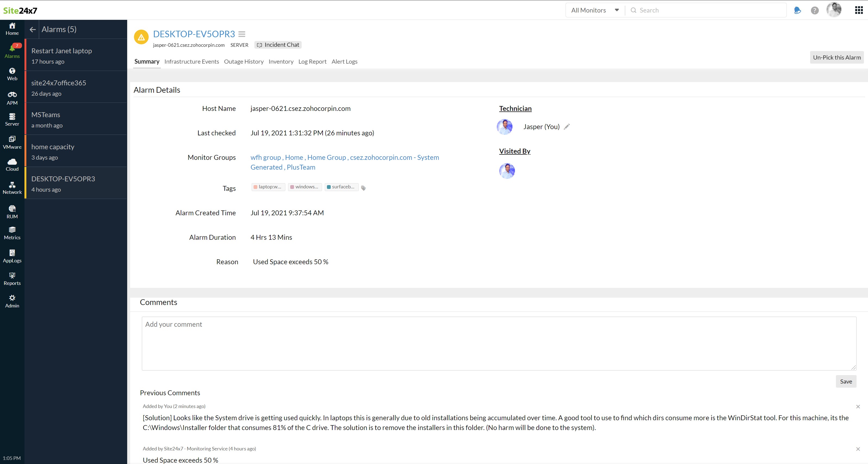Click the add tag icon
The width and height of the screenshot is (868, 464).
click(x=363, y=188)
